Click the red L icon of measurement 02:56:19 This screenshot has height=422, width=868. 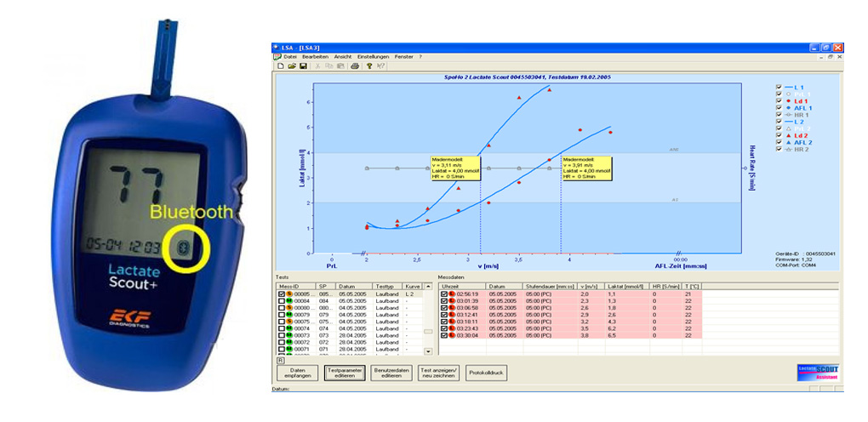452,294
